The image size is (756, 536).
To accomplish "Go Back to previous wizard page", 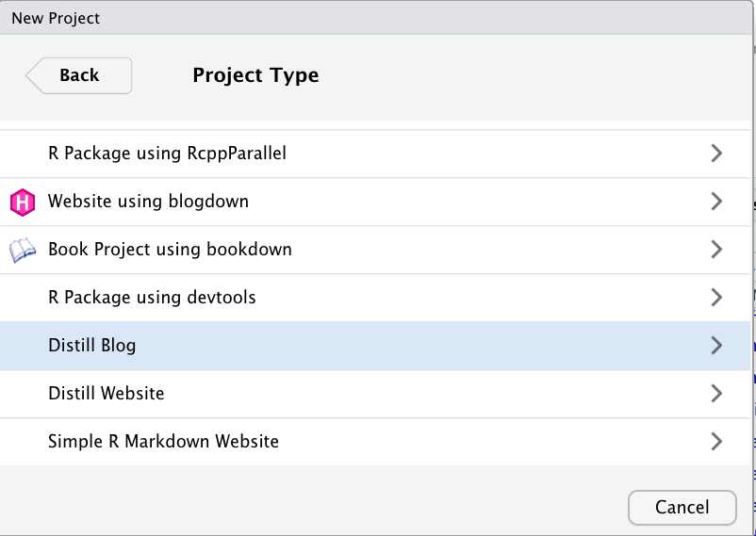I will coord(78,75).
